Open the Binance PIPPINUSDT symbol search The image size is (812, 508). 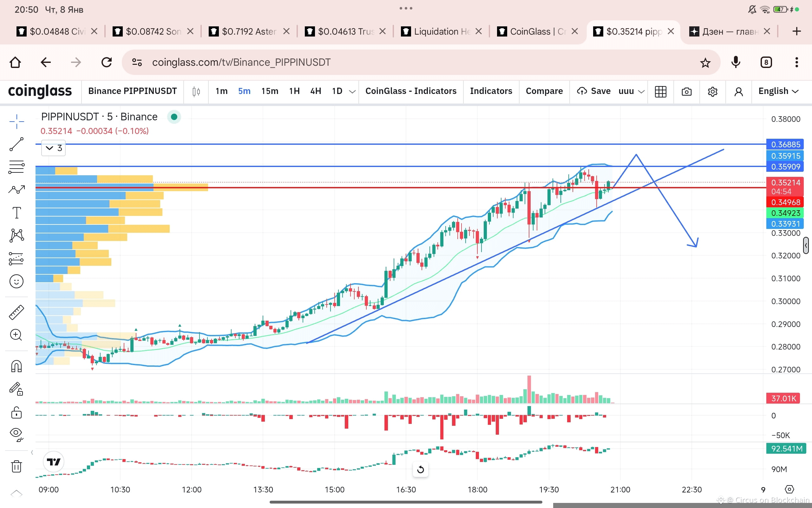pyautogui.click(x=133, y=91)
